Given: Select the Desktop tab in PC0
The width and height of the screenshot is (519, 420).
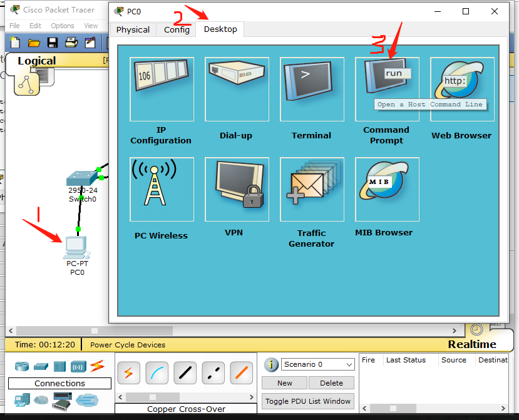Looking at the screenshot, I should pyautogui.click(x=220, y=29).
